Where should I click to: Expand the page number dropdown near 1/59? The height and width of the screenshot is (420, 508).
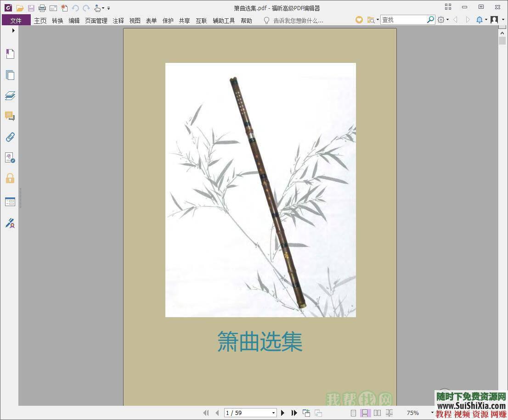273,413
